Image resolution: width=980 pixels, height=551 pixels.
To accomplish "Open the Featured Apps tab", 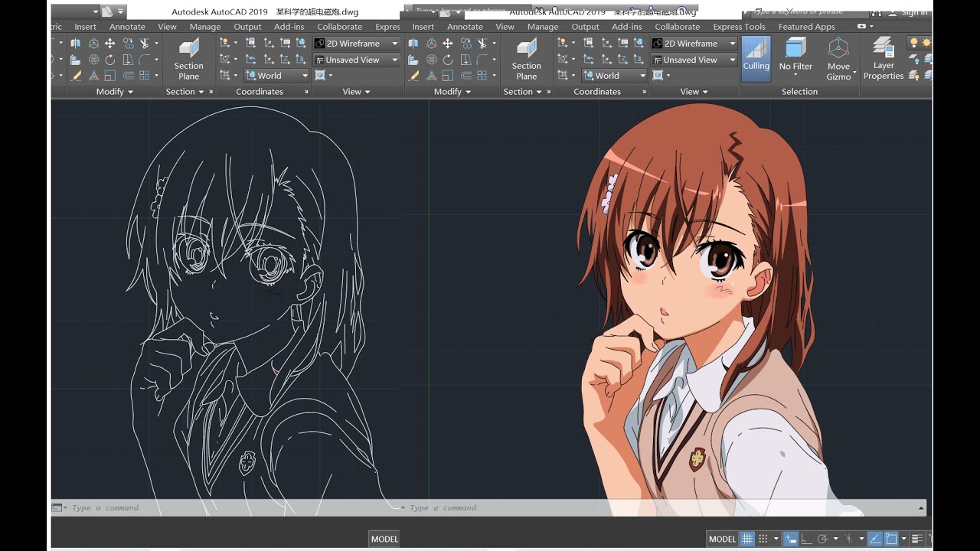I will coord(806,27).
